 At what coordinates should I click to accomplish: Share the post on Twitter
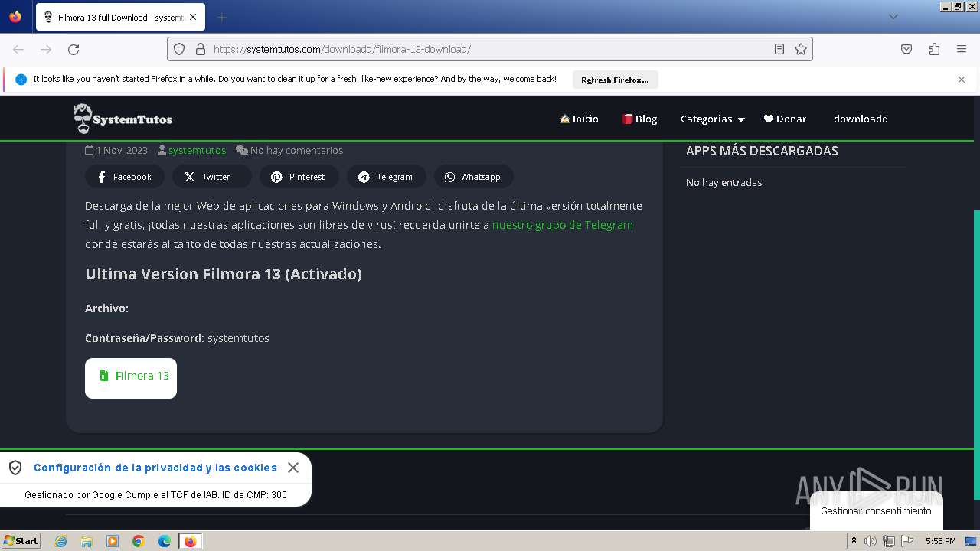[x=212, y=177]
